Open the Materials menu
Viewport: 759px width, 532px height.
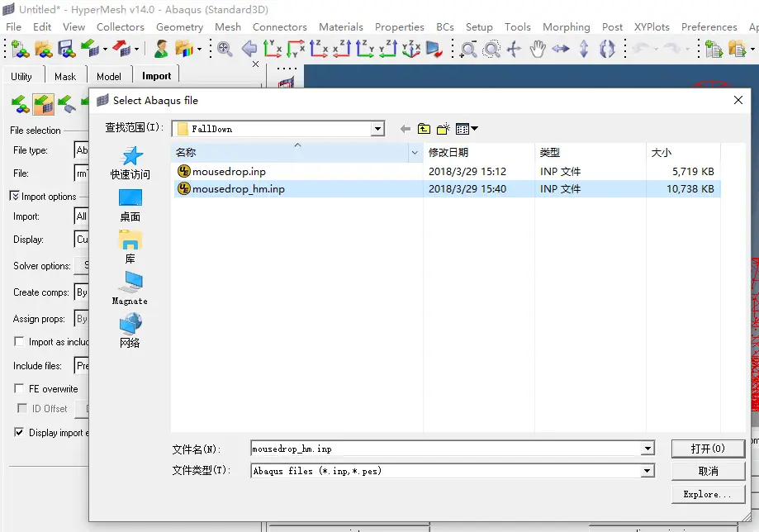tap(341, 27)
